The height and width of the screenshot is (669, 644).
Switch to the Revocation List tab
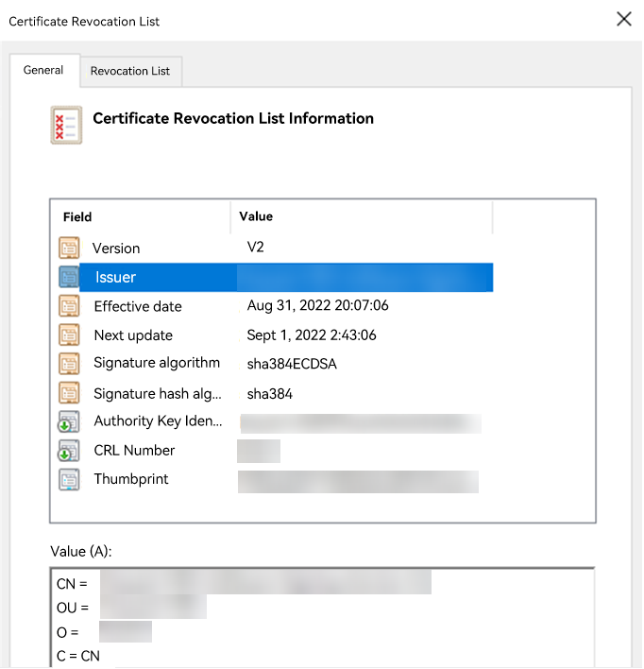[x=130, y=71]
